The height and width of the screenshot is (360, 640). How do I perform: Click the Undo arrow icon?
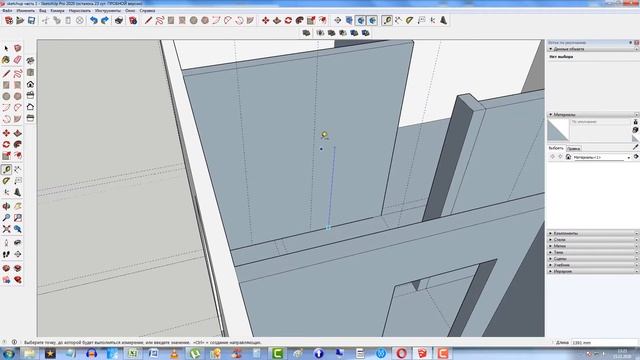(x=94, y=20)
